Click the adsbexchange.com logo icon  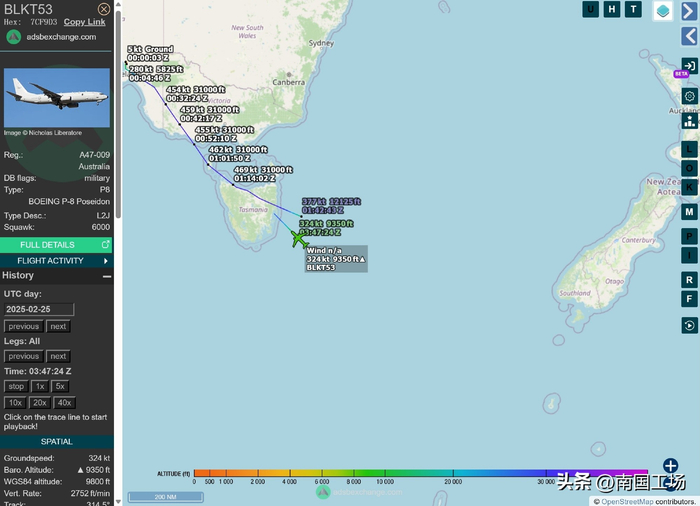13,37
